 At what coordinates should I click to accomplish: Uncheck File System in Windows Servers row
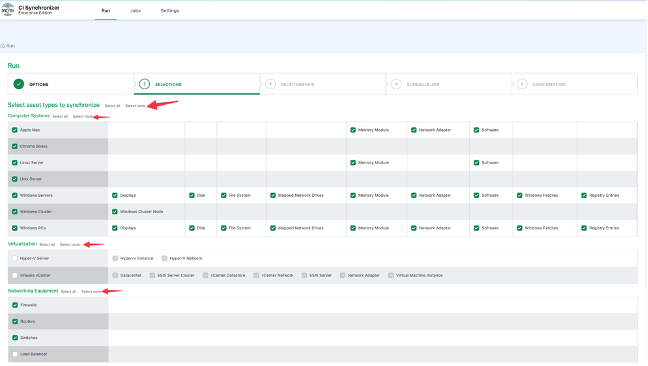(224, 195)
